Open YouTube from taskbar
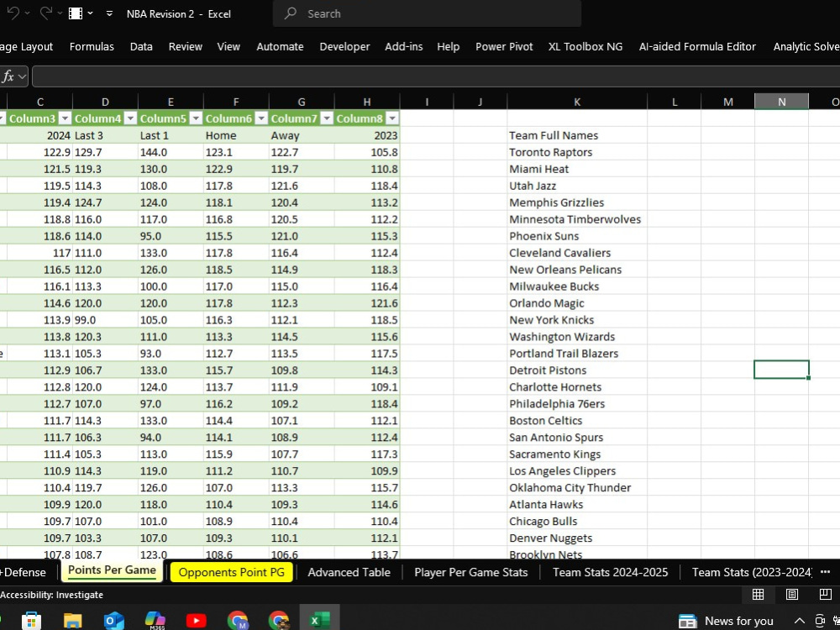 [196, 621]
